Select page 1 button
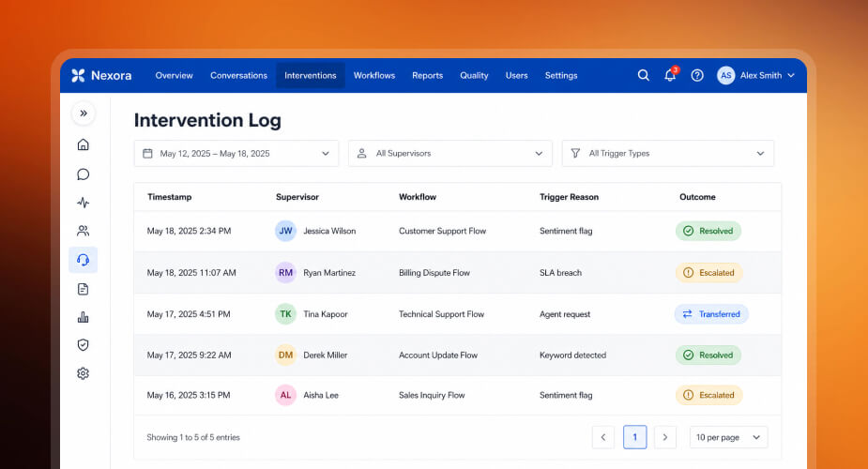 [x=635, y=437]
